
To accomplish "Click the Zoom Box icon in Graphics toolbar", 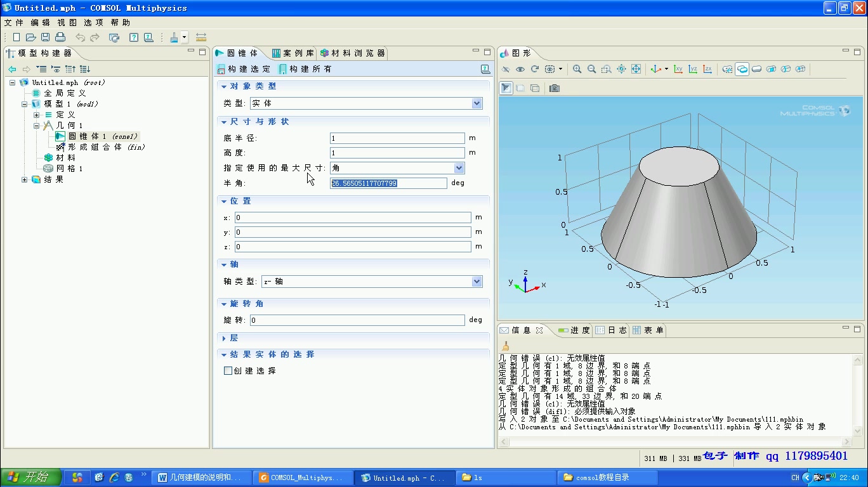I will 607,69.
